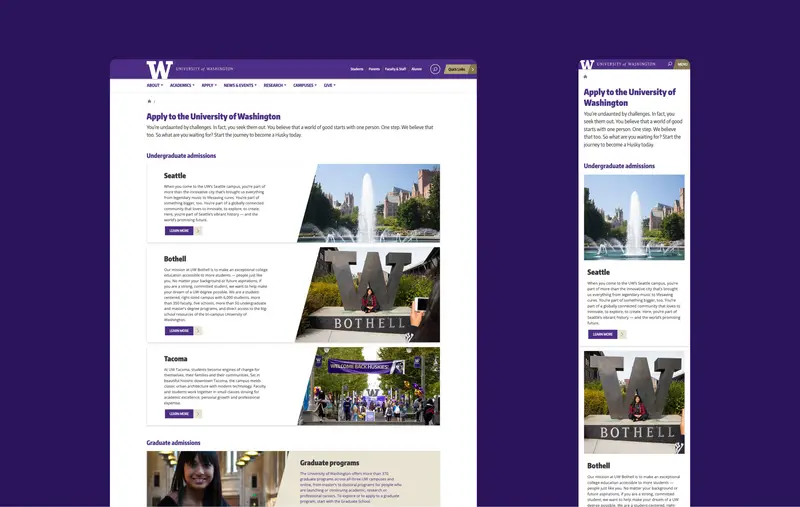Expand the CAMPUSES dropdown menu
The height and width of the screenshot is (507, 800).
305,85
